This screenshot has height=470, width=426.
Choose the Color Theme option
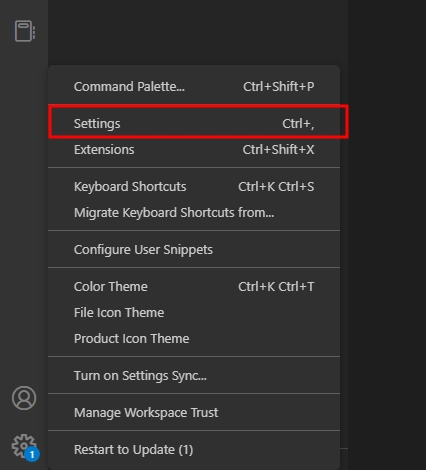[194, 287]
